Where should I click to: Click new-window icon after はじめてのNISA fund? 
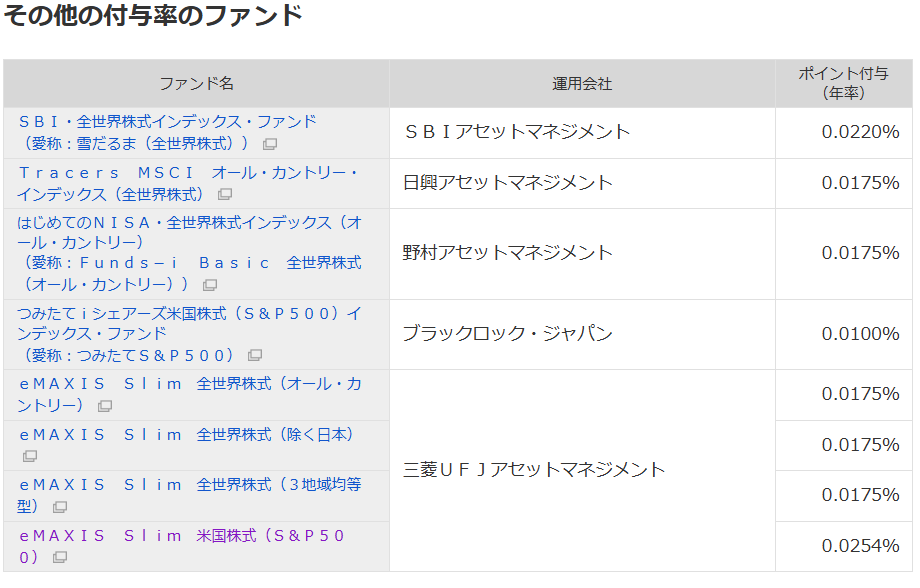coord(209,285)
